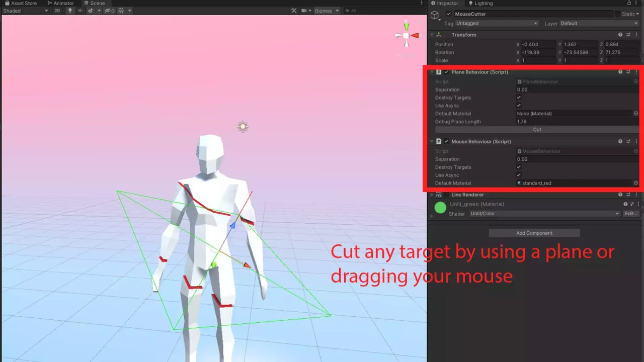
Task: Toggle the 2D view button
Action: (x=57, y=11)
